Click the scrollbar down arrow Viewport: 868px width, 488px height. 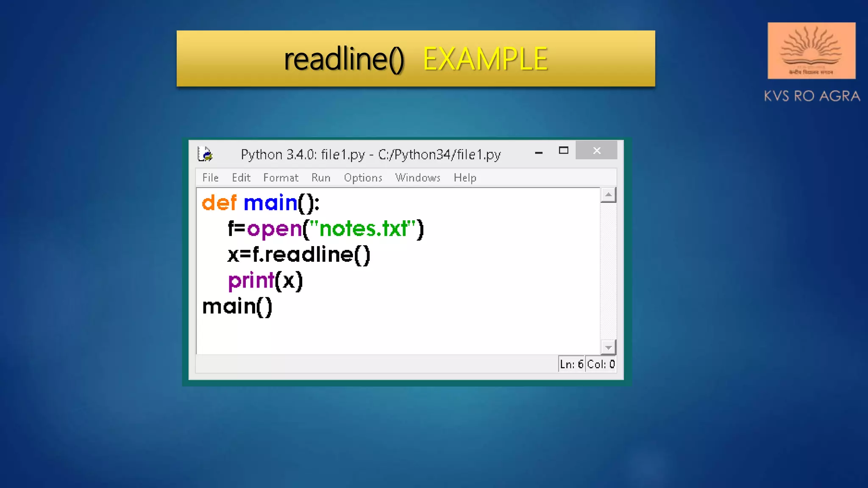(608, 347)
